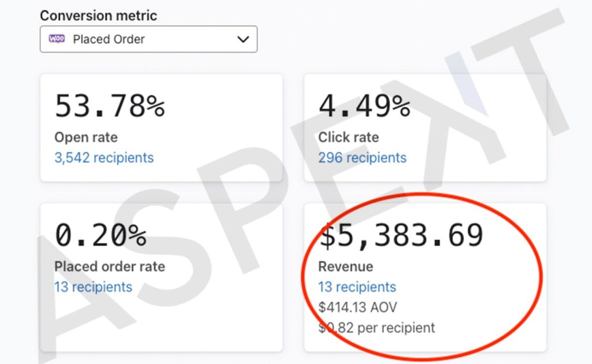Click the Placed order rate label

[x=109, y=267]
